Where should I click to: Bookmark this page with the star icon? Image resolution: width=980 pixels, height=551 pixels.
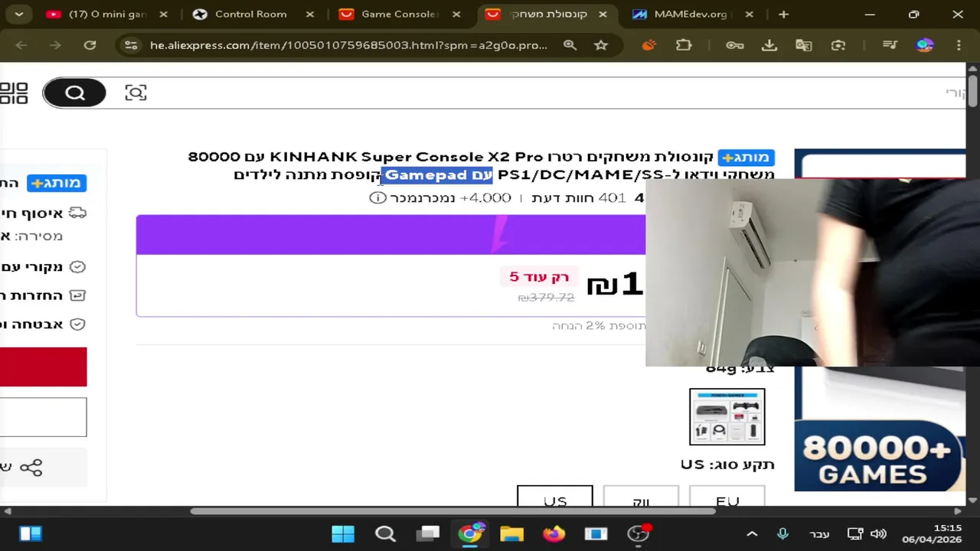click(601, 45)
